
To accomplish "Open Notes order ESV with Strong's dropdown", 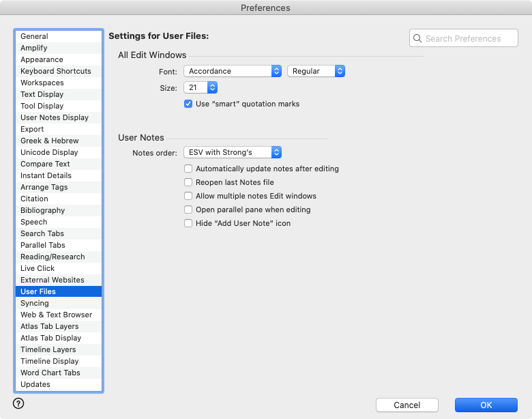I will tap(233, 152).
